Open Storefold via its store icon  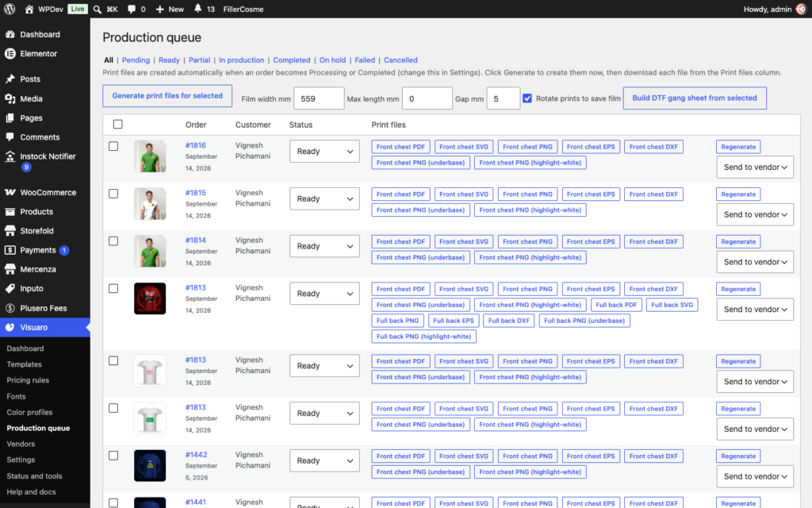click(10, 231)
